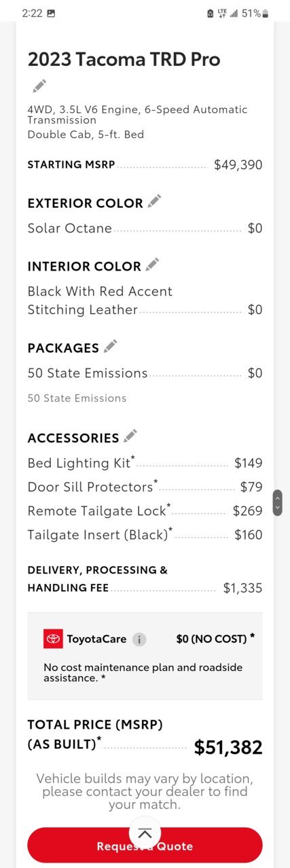Edit the selected packages
The width and height of the screenshot is (290, 868).
pyautogui.click(x=111, y=346)
